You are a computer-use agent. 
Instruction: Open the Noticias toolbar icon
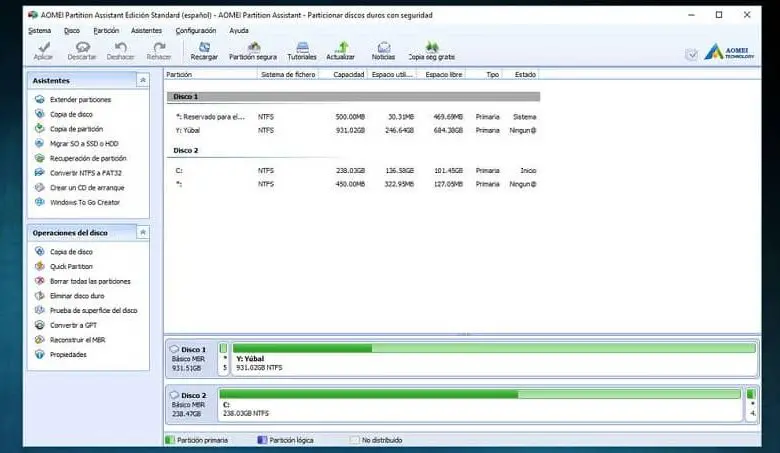pyautogui.click(x=384, y=51)
